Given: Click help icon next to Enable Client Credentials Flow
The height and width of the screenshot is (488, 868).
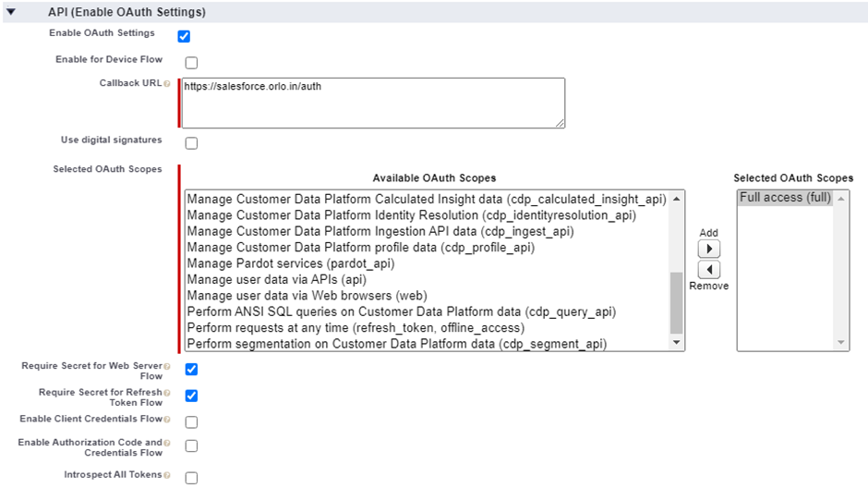Looking at the screenshot, I should point(167,420).
